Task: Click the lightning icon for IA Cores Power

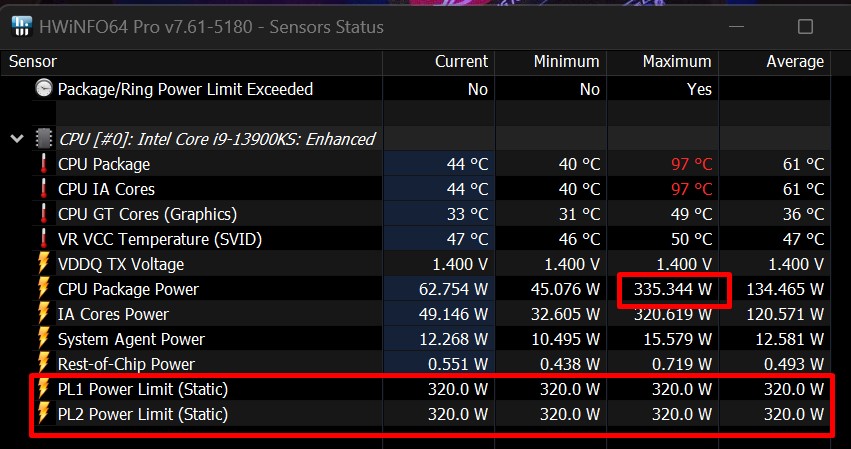Action: click(43, 313)
